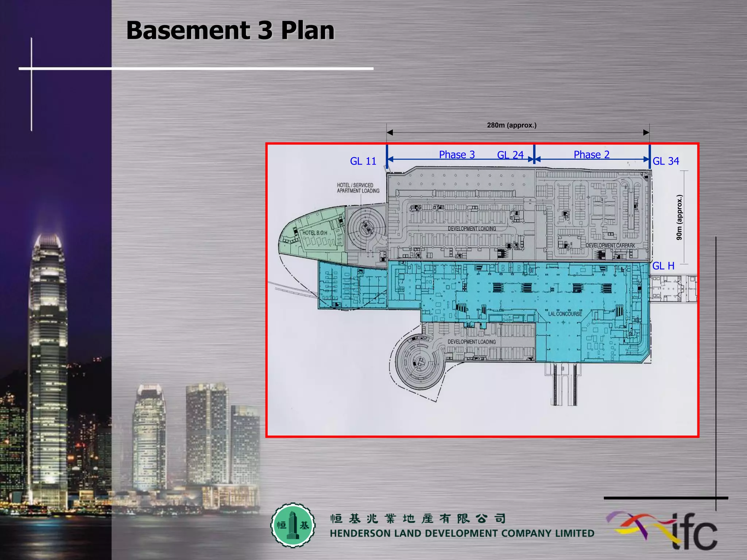This screenshot has height=560, width=747.
Task: Select the GL 11 gridline label
Action: pyautogui.click(x=363, y=161)
